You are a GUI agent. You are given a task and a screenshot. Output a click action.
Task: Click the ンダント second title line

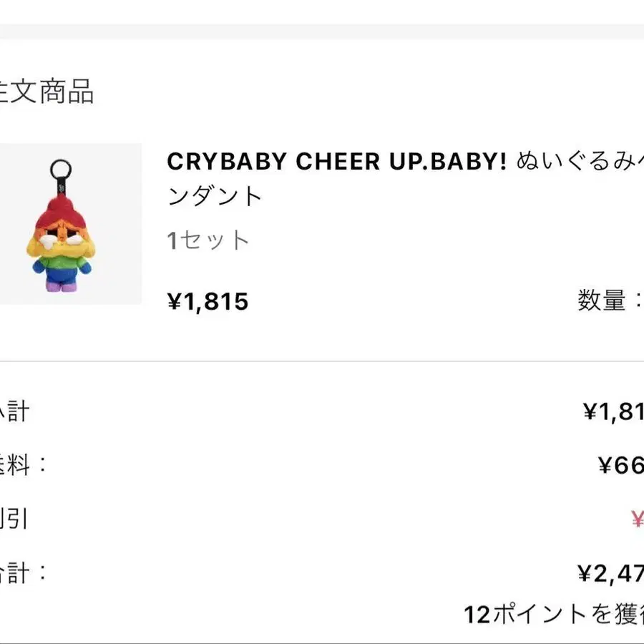tap(215, 196)
